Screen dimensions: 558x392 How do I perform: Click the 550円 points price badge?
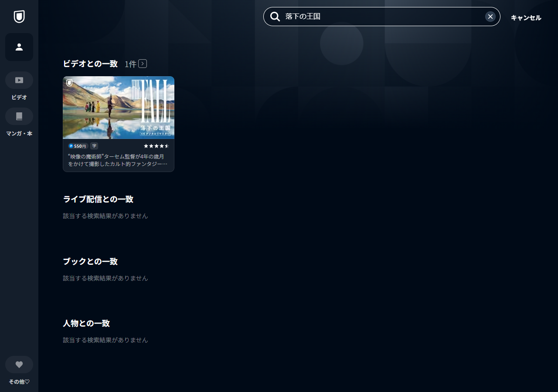(78, 146)
